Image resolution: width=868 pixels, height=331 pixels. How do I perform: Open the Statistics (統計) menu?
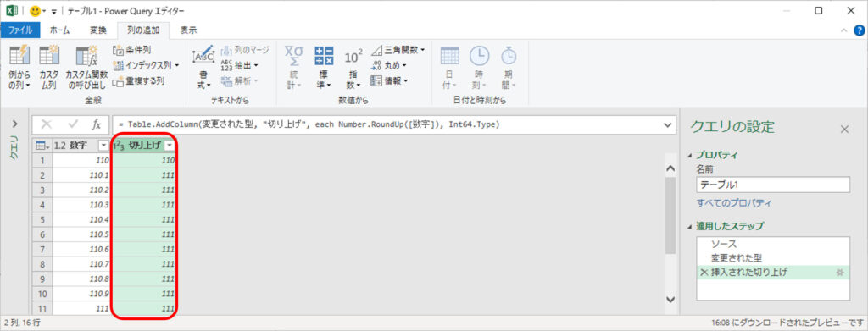pos(294,68)
